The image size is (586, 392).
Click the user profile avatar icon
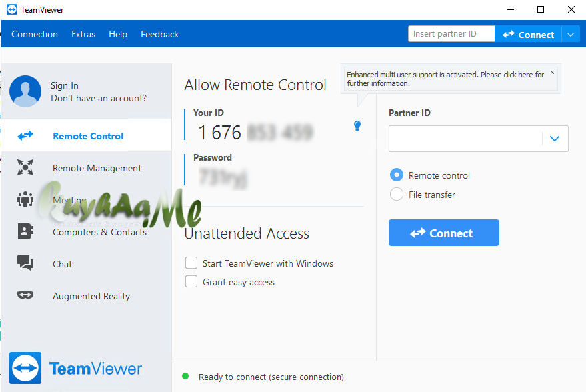pyautogui.click(x=25, y=91)
